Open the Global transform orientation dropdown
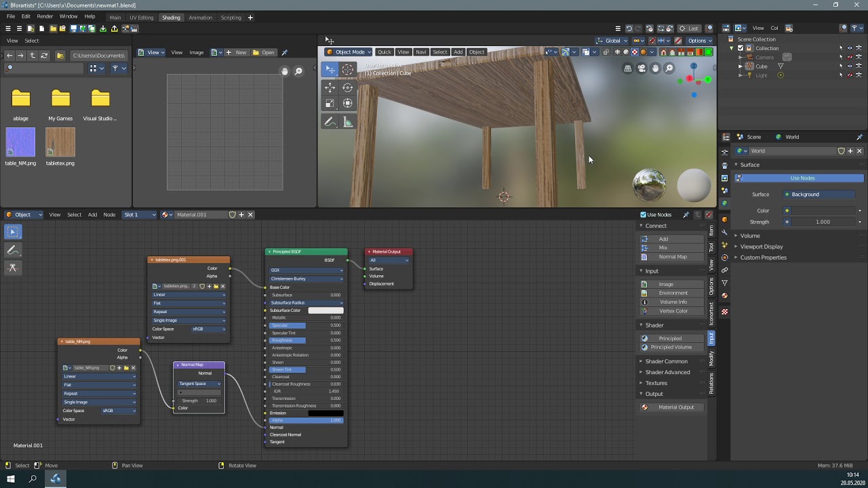 pyautogui.click(x=612, y=41)
